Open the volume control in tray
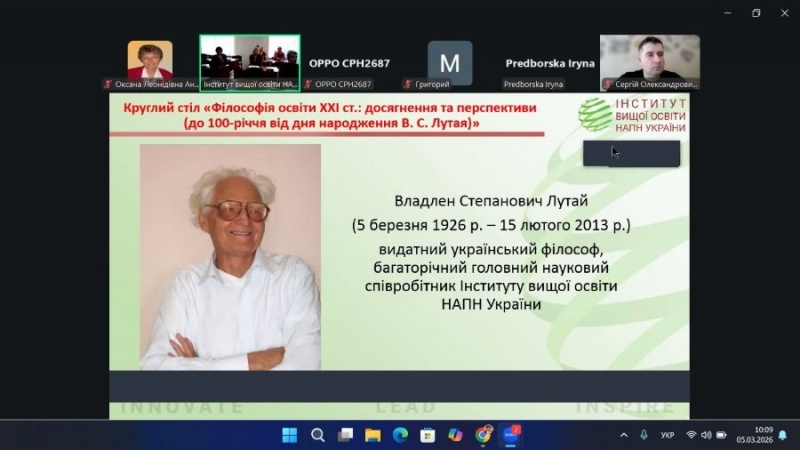Viewport: 800px width, 450px height. (x=706, y=435)
